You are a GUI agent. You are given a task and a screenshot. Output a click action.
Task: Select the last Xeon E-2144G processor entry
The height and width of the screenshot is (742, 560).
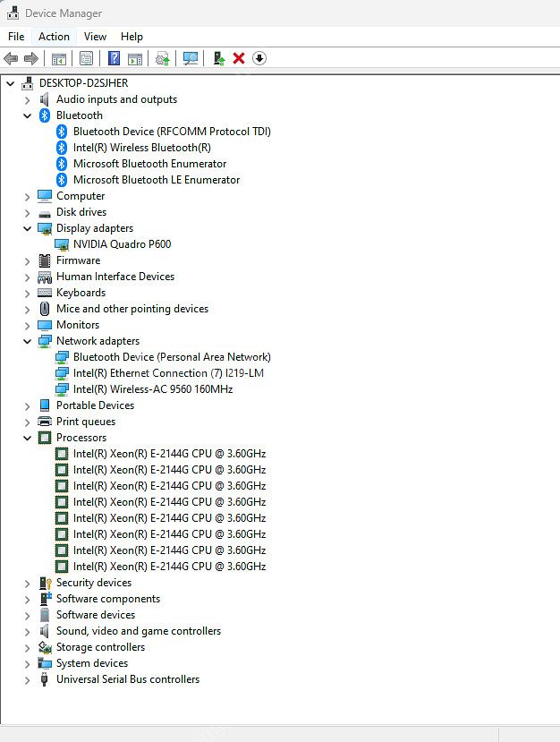169,567
